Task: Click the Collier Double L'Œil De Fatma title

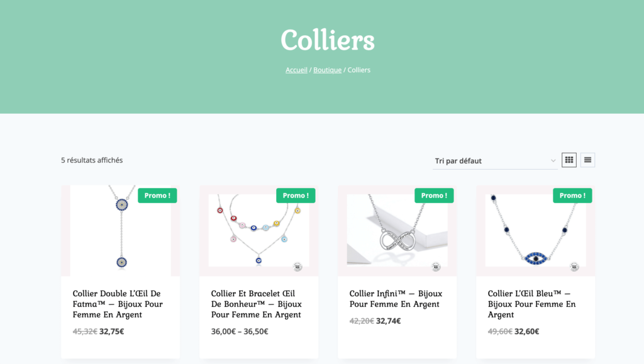Action: click(x=118, y=304)
